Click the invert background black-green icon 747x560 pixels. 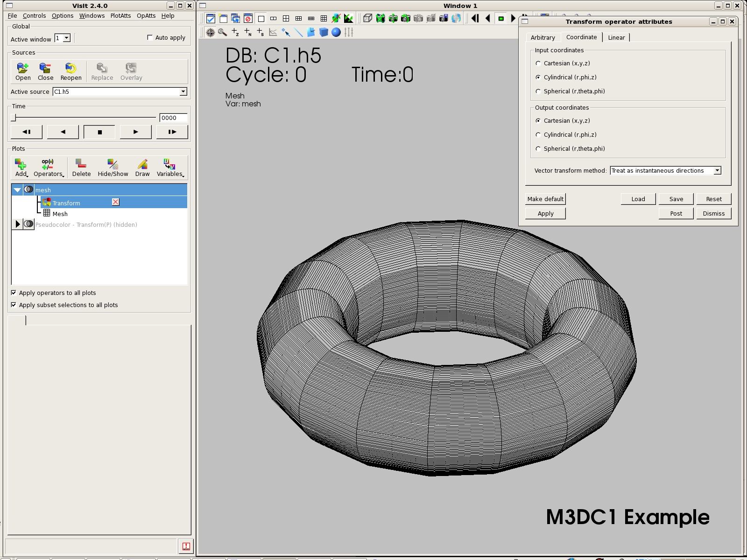(x=349, y=19)
